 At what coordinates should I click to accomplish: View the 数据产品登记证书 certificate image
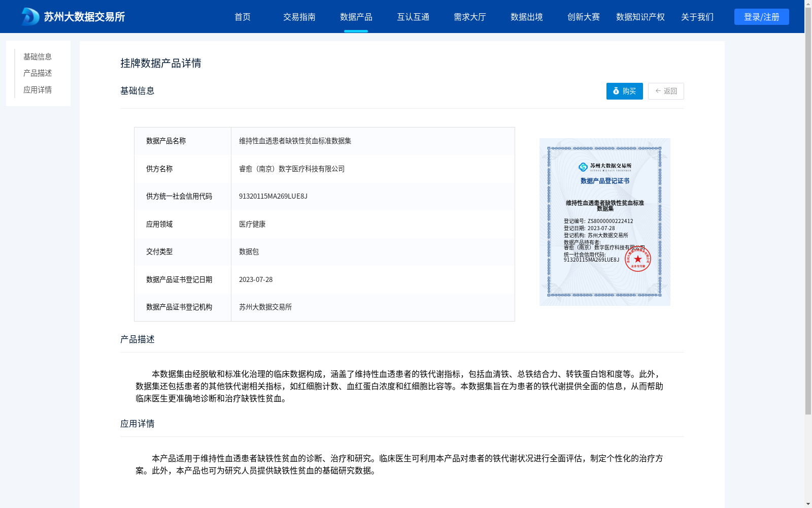pyautogui.click(x=605, y=222)
